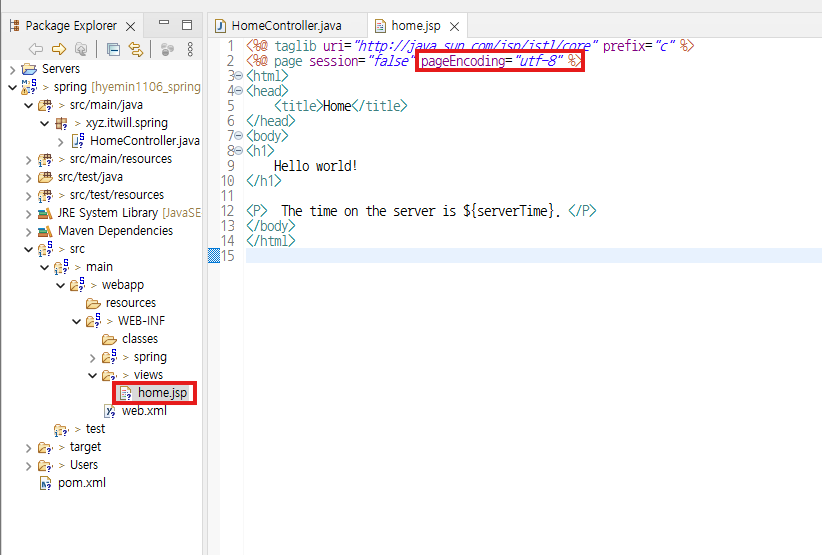Select the home.jsp editor tab
The width and height of the screenshot is (822, 555).
point(416,26)
